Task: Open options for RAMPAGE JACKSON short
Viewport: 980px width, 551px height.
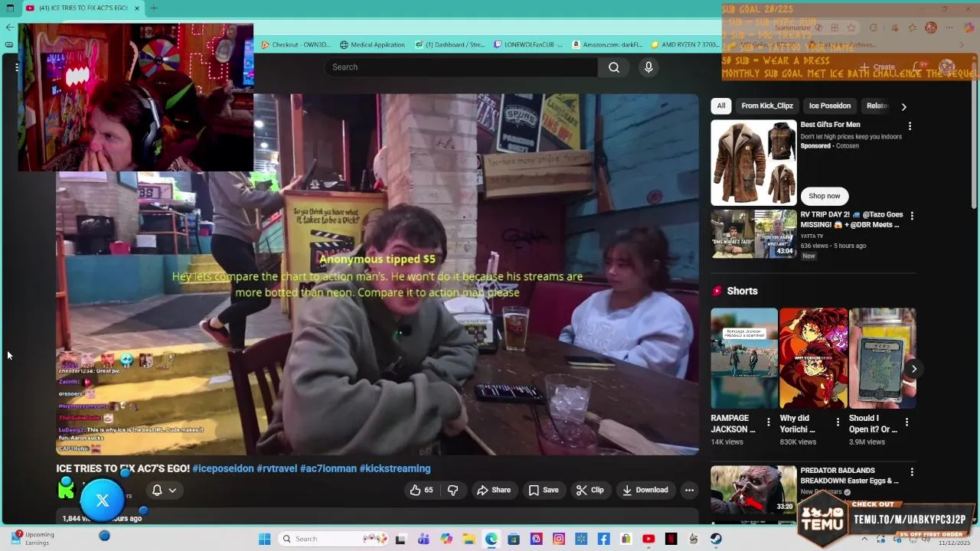Action: coord(769,422)
